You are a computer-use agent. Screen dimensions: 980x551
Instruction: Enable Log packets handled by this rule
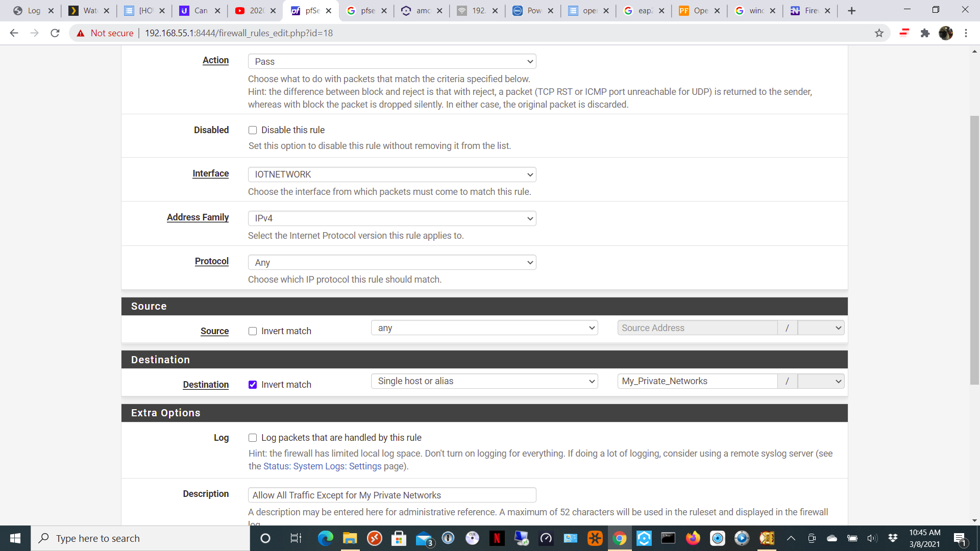(x=253, y=438)
